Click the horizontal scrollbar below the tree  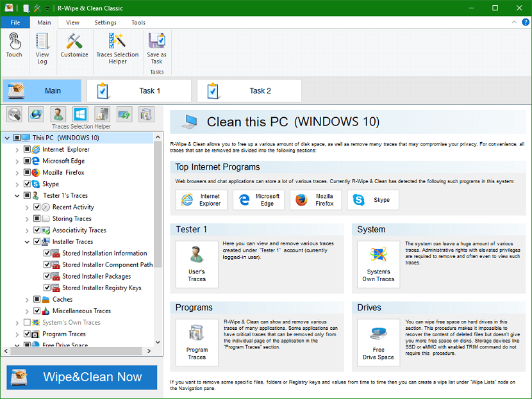pos(77,351)
